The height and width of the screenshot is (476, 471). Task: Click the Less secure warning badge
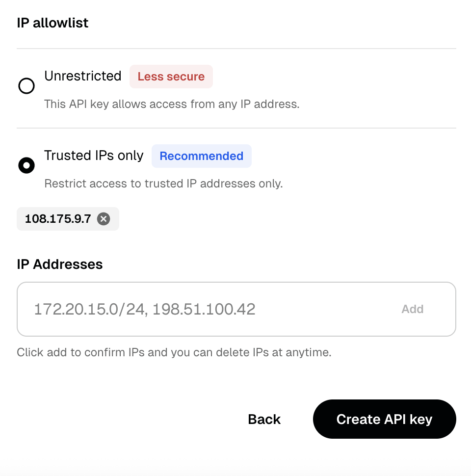[x=171, y=77]
